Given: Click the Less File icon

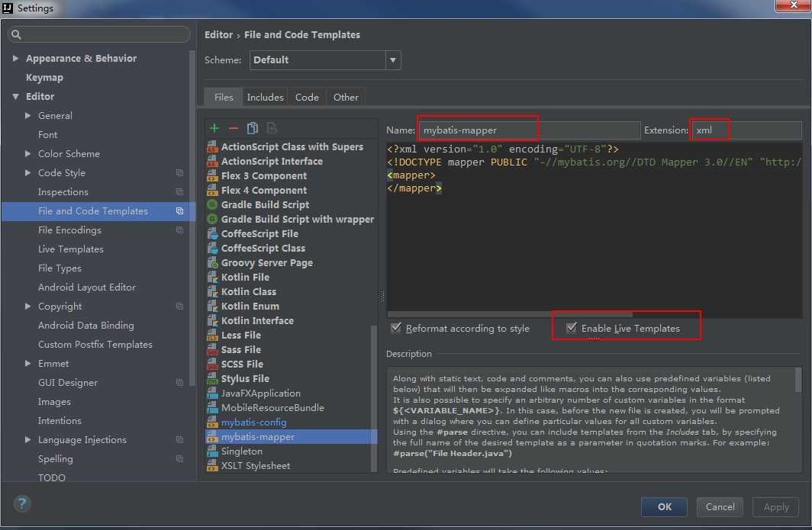Looking at the screenshot, I should (x=212, y=336).
